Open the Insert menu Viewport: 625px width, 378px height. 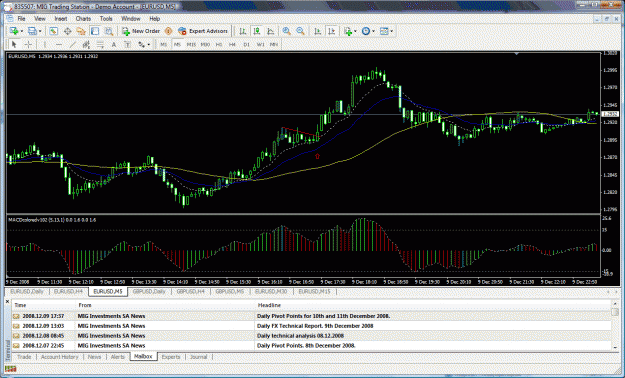61,19
